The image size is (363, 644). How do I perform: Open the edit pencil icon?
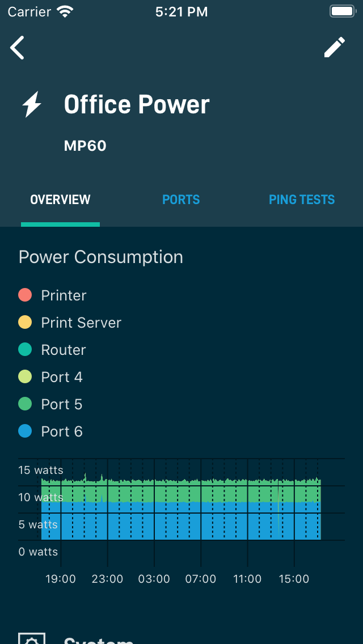[x=335, y=48]
